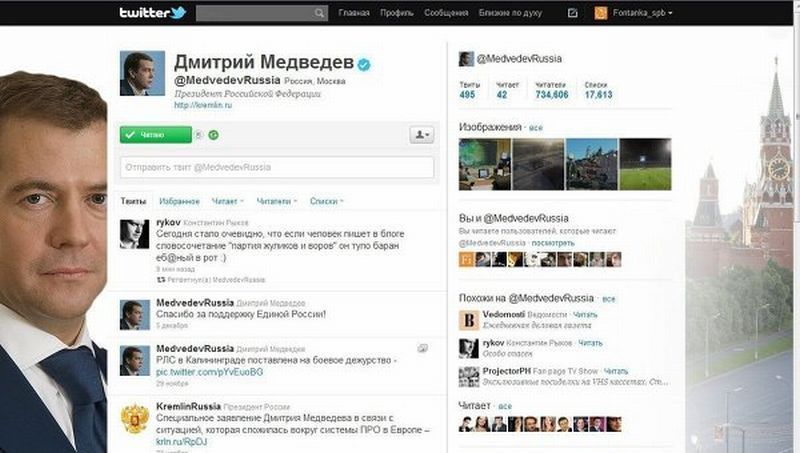Click the Отправить твит @MedvedevRussia field
800x453 pixels.
277,167
